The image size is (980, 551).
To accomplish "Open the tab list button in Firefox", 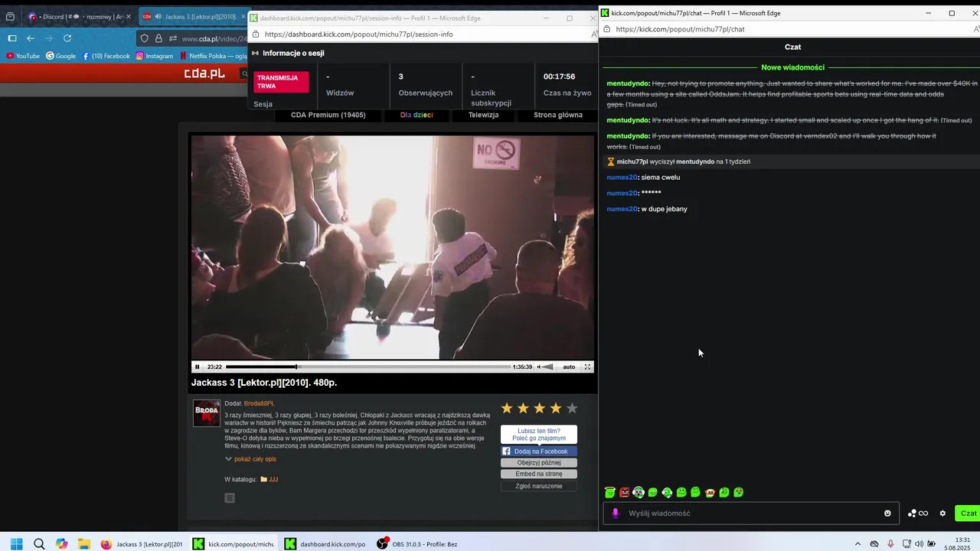I will coord(10,16).
